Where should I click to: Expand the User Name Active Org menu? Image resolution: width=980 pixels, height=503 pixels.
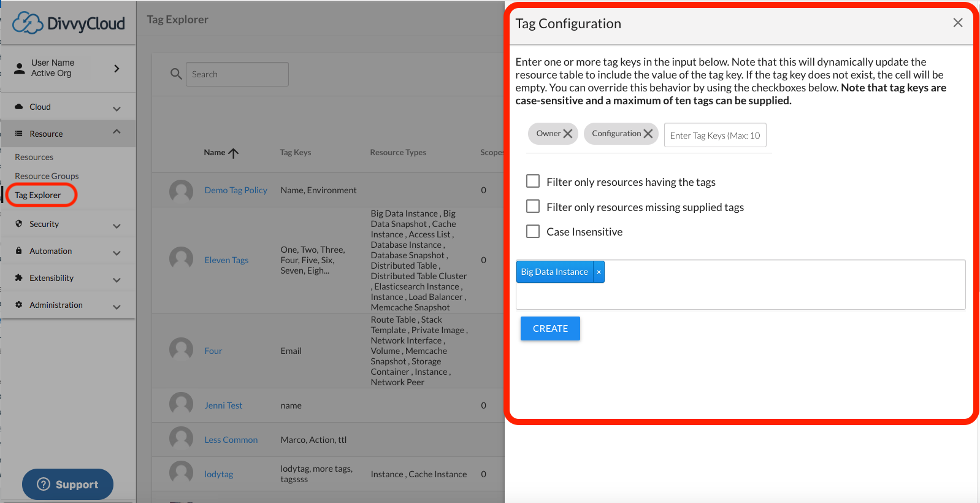[x=117, y=69]
